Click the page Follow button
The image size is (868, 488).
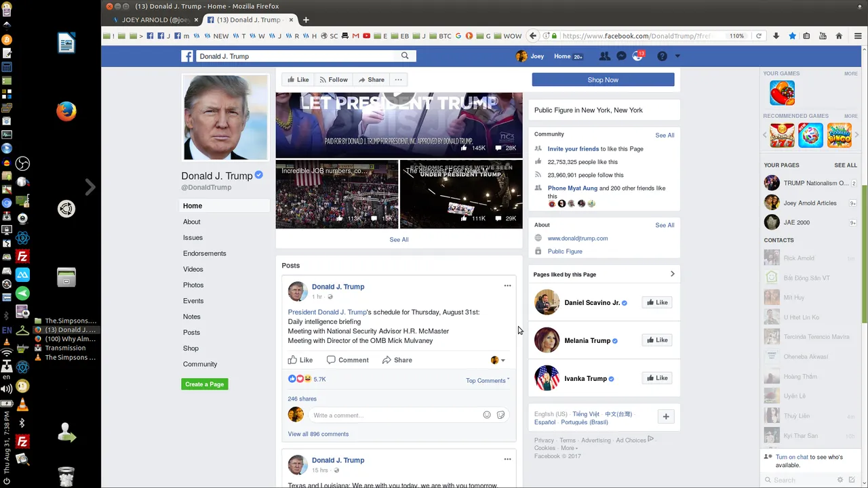333,80
